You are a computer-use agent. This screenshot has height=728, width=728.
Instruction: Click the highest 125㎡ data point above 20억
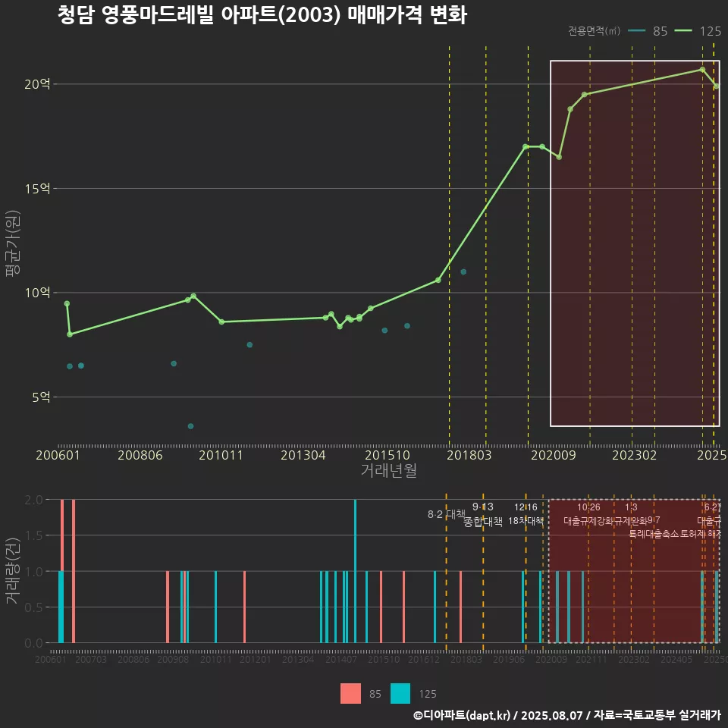pyautogui.click(x=702, y=70)
